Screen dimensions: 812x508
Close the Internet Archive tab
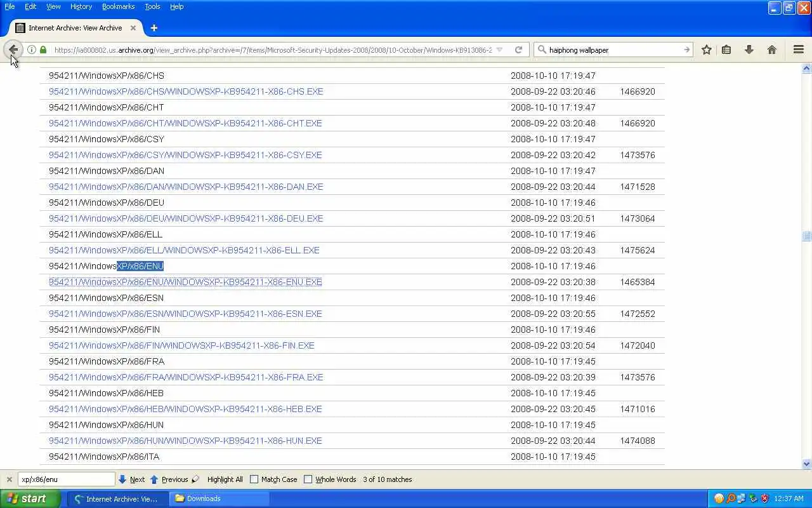133,28
